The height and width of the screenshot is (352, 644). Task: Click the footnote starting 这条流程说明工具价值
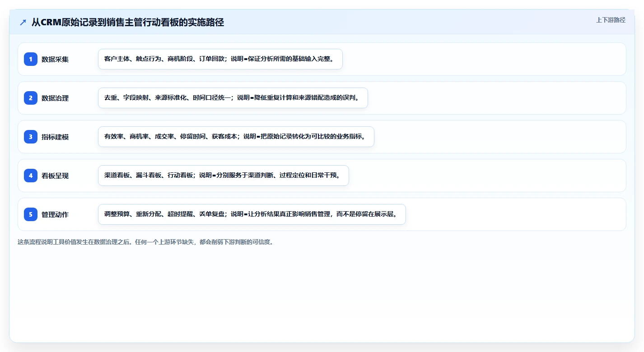pos(145,242)
